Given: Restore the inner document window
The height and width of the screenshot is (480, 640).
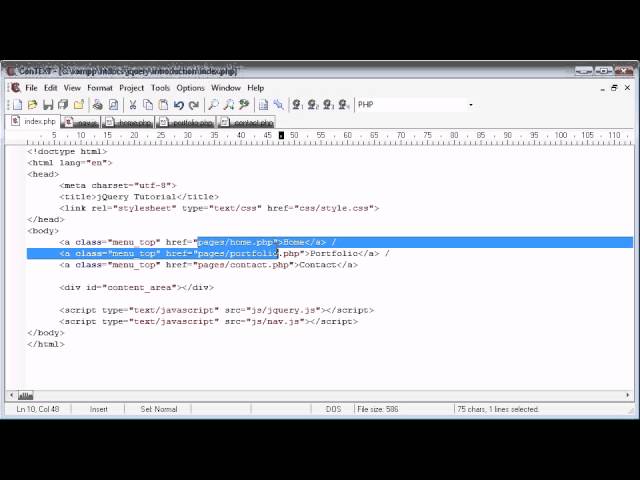Looking at the screenshot, I should pos(614,88).
